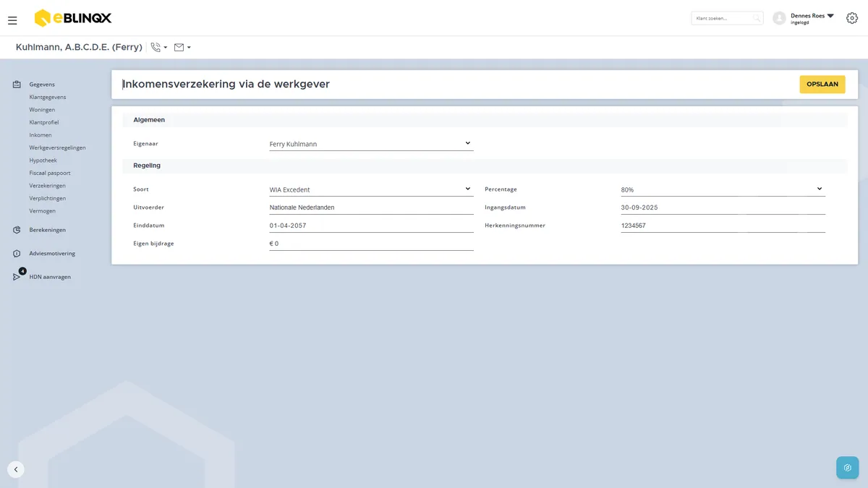This screenshot has height=488, width=868.
Task: Open the phone contact dropdown
Action: 159,48
